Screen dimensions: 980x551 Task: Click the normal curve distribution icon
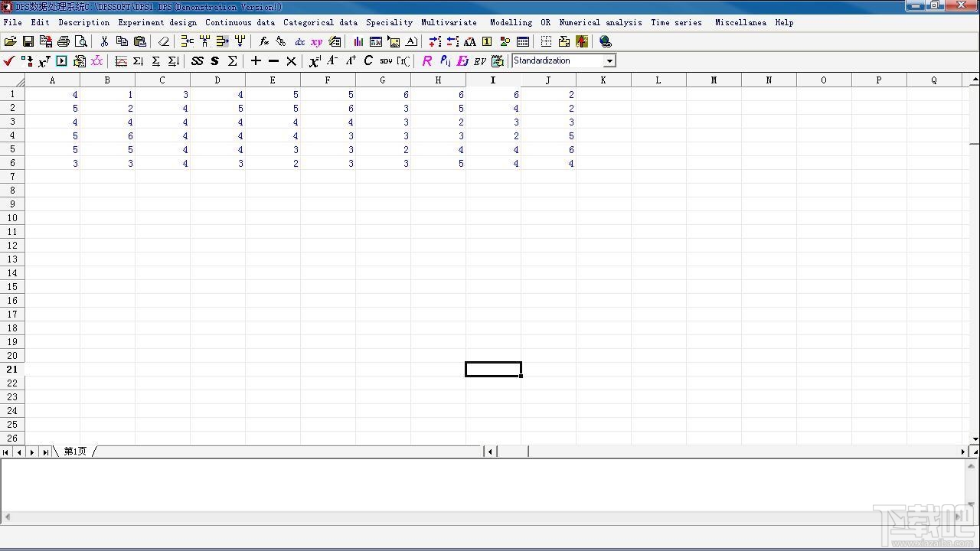click(x=121, y=60)
